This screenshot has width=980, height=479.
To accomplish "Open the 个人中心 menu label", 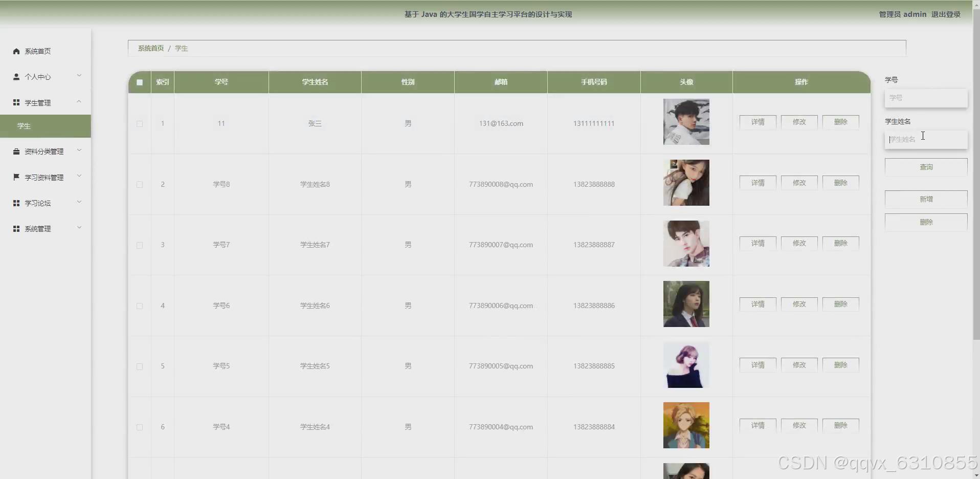I will [x=38, y=77].
